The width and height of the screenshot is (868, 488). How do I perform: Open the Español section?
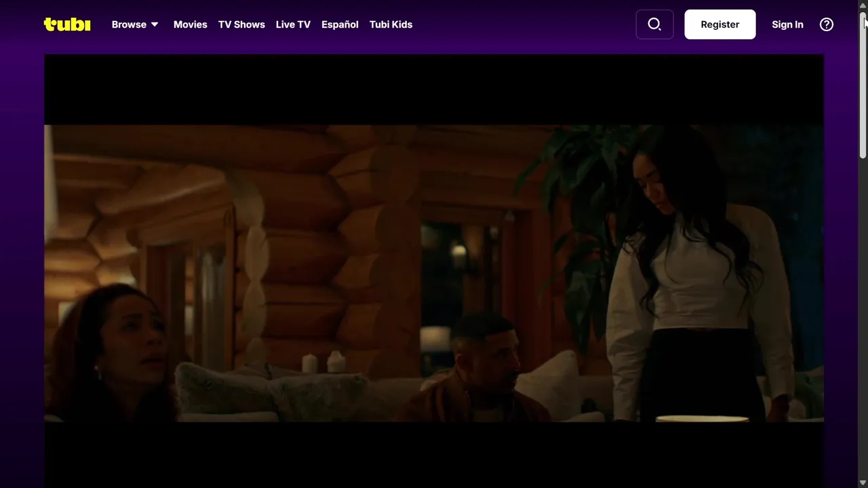(340, 24)
